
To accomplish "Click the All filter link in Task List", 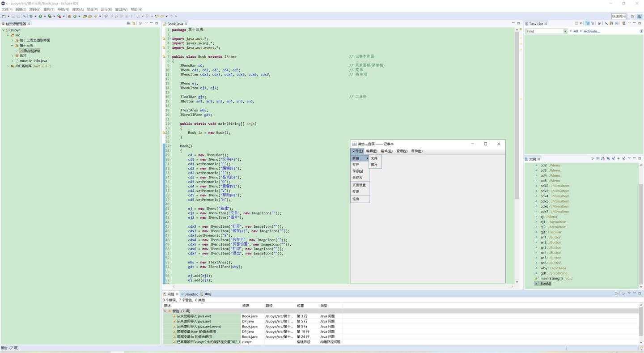I will (576, 31).
